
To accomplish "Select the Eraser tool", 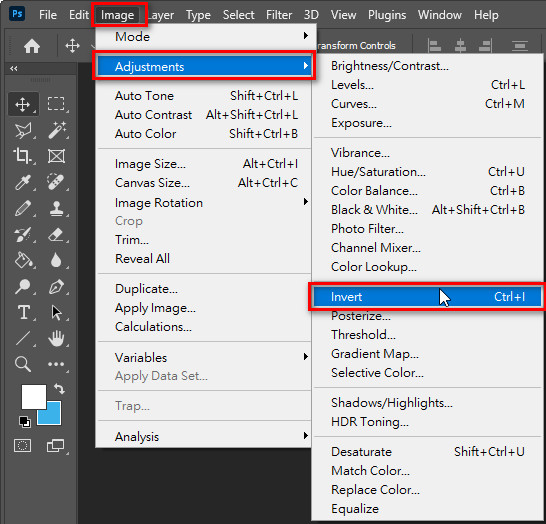I will (x=56, y=234).
